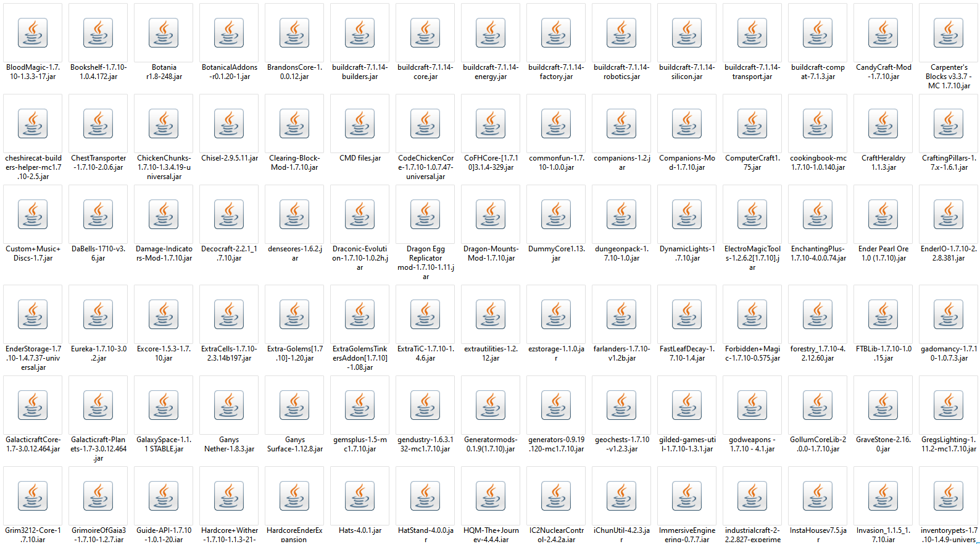Click Hats-4.0.1.jar label
This screenshot has width=980, height=544.
[360, 530]
